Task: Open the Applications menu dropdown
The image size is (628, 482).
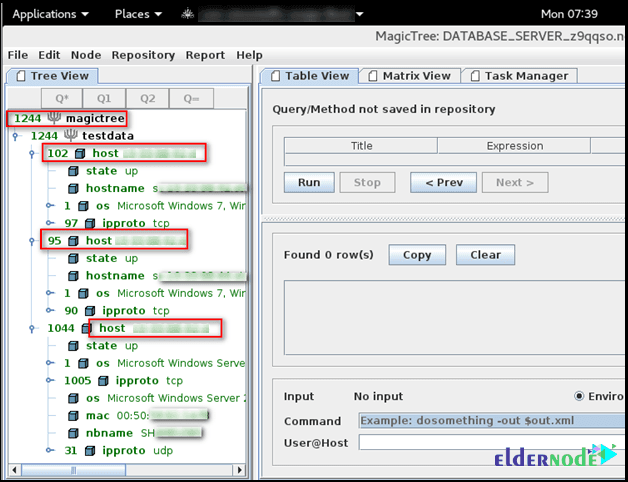Action: [50, 14]
